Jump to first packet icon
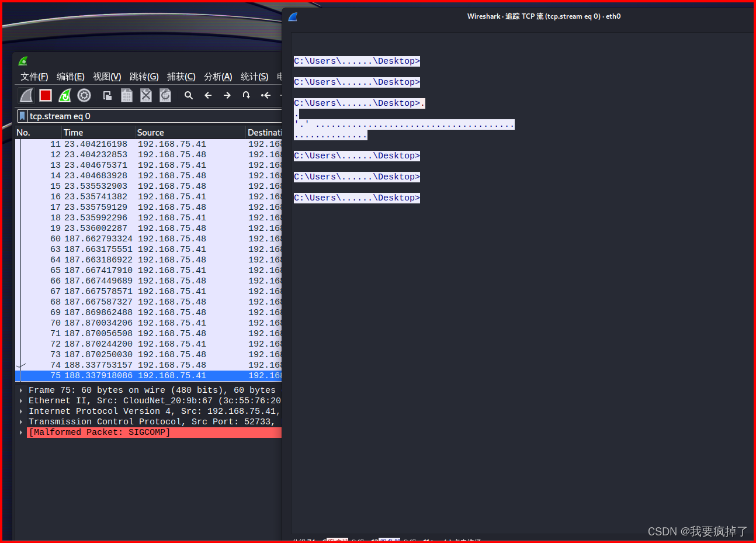 point(266,95)
